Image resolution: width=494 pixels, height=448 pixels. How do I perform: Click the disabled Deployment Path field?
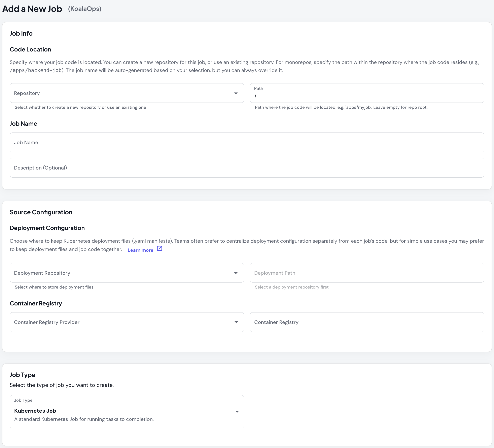[x=367, y=273]
